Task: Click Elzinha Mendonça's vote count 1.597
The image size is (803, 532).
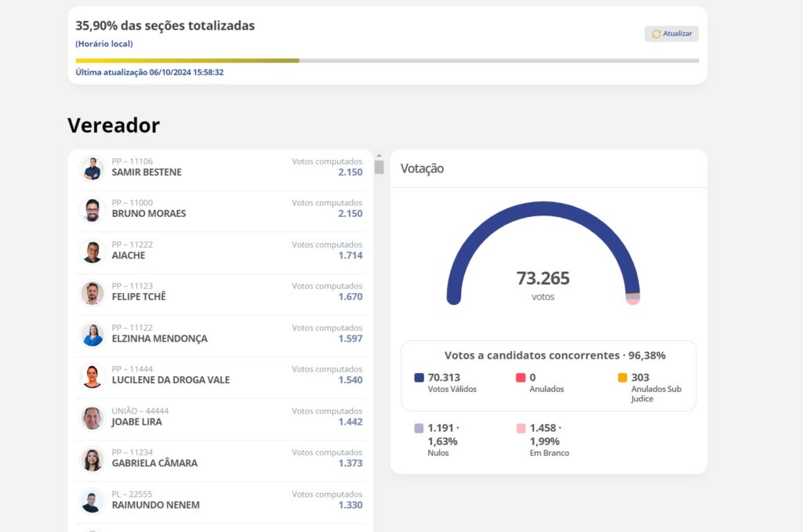Action: (x=351, y=338)
